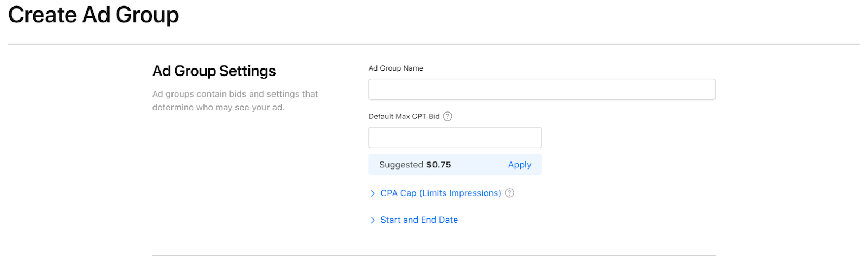Viewport: 868px width, 256px height.
Task: Open help icon next to CPA Cap
Action: (x=509, y=193)
